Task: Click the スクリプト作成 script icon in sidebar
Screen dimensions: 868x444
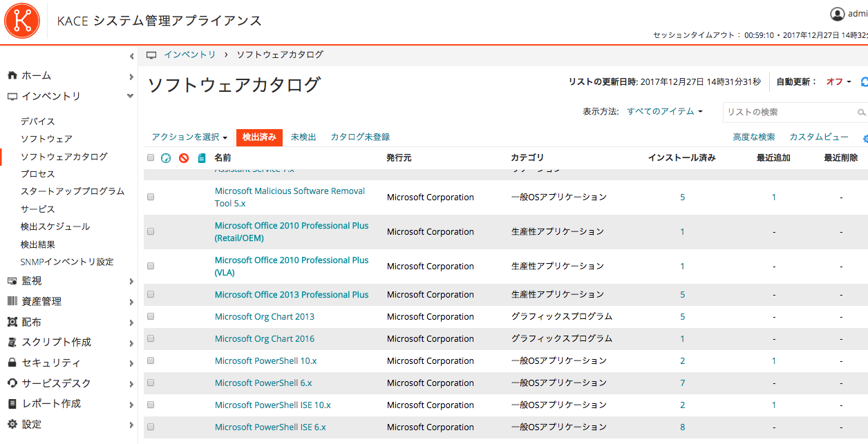Action: point(12,342)
